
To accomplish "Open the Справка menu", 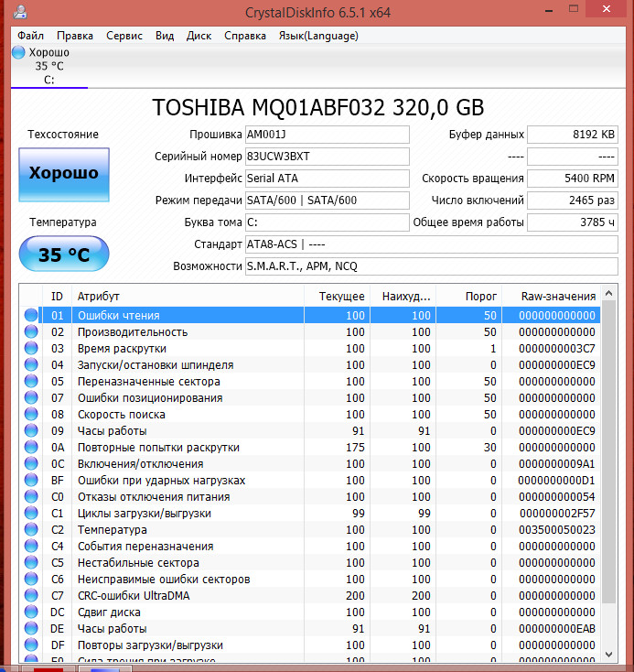I will (245, 36).
